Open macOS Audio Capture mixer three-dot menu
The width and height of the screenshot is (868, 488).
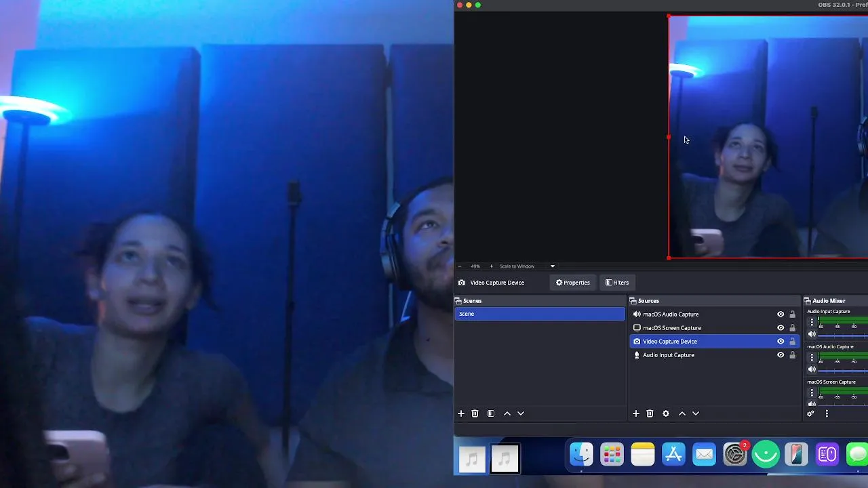[x=812, y=358]
